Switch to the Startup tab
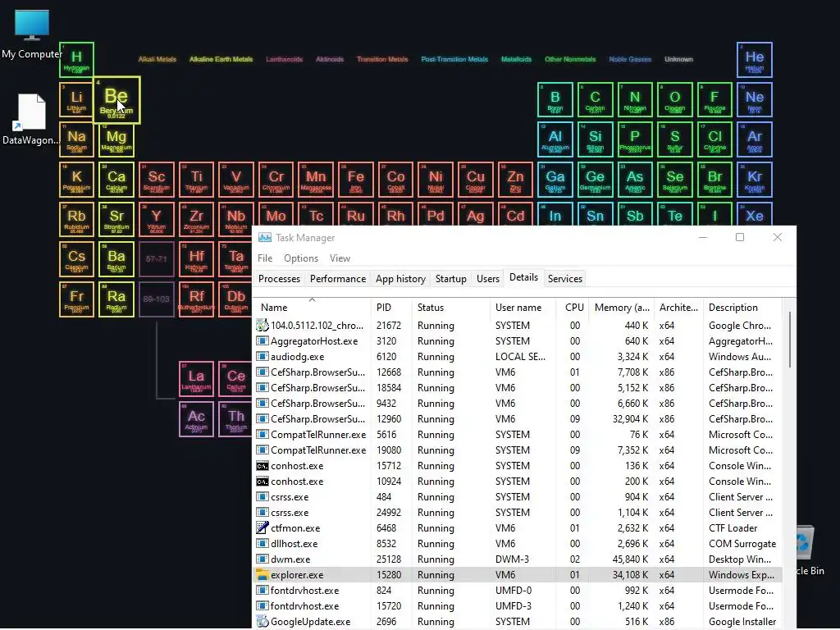This screenshot has width=840, height=630. (x=450, y=279)
